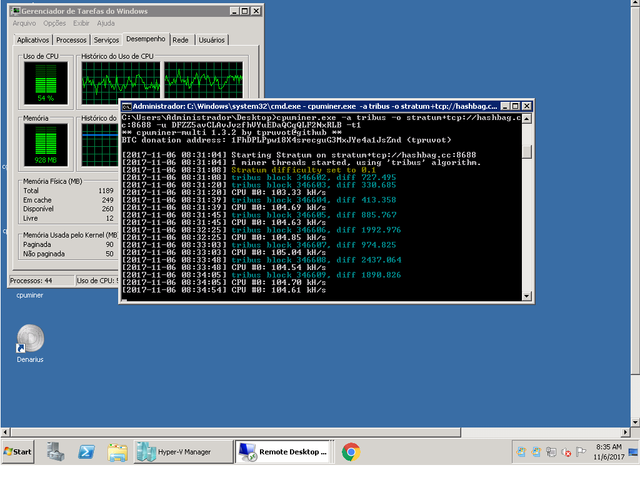Click remote session horizontal scroll left arrow
This screenshot has height=480, width=640.
[x=5, y=432]
